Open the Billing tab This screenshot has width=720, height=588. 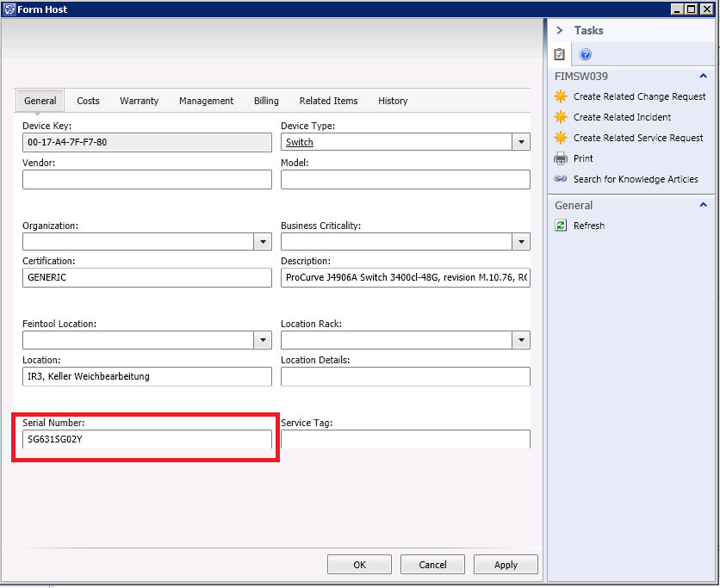pyautogui.click(x=266, y=101)
